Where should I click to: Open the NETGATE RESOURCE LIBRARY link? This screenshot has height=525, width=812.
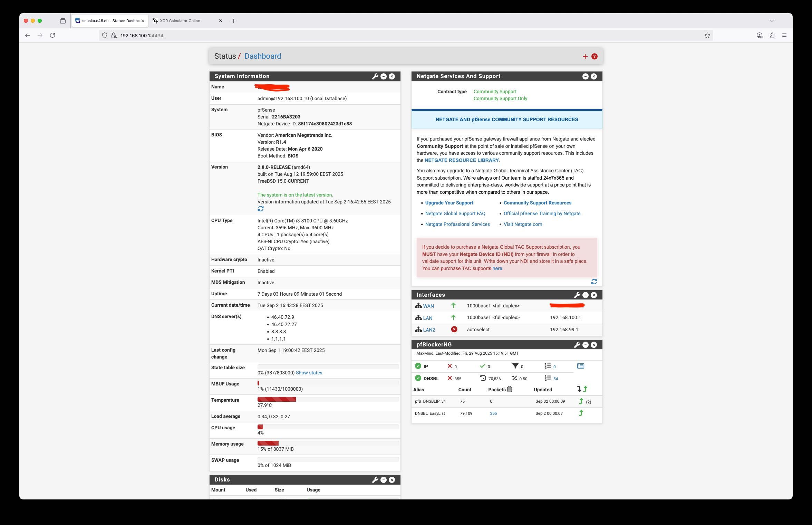(462, 160)
